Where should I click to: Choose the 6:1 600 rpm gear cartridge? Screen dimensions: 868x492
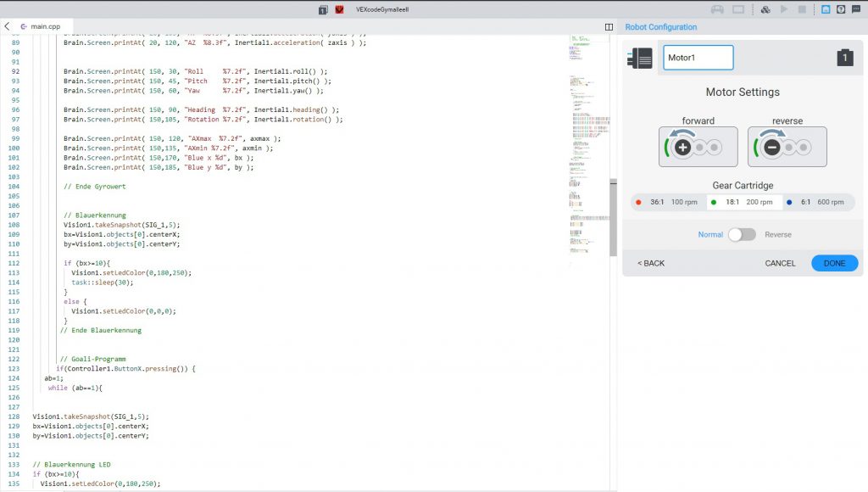click(818, 202)
